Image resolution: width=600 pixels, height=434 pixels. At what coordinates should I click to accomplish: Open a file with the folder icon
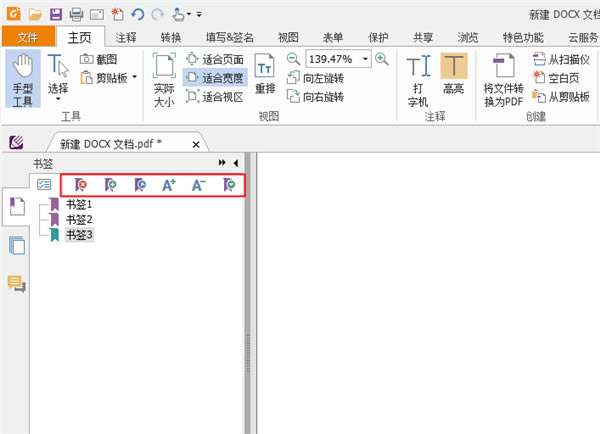tap(35, 15)
